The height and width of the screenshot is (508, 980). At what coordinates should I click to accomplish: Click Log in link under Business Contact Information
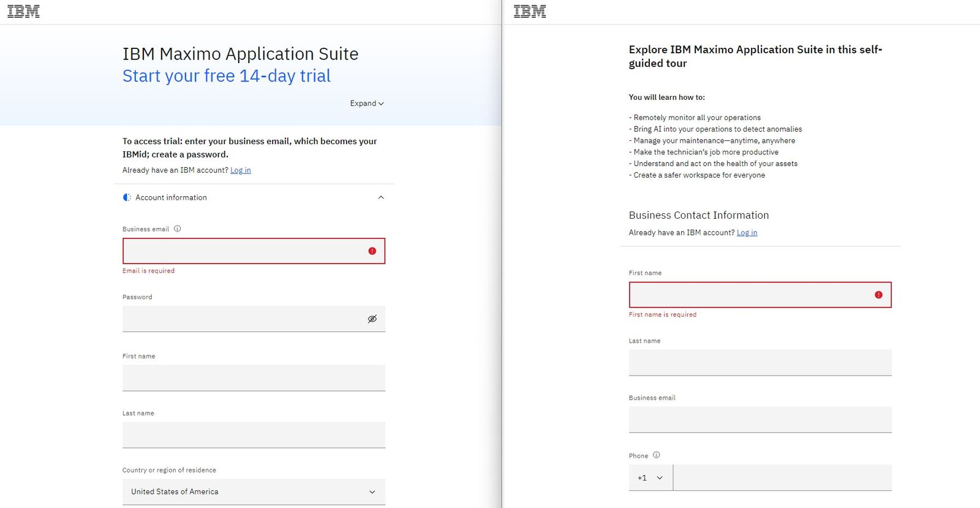(747, 233)
